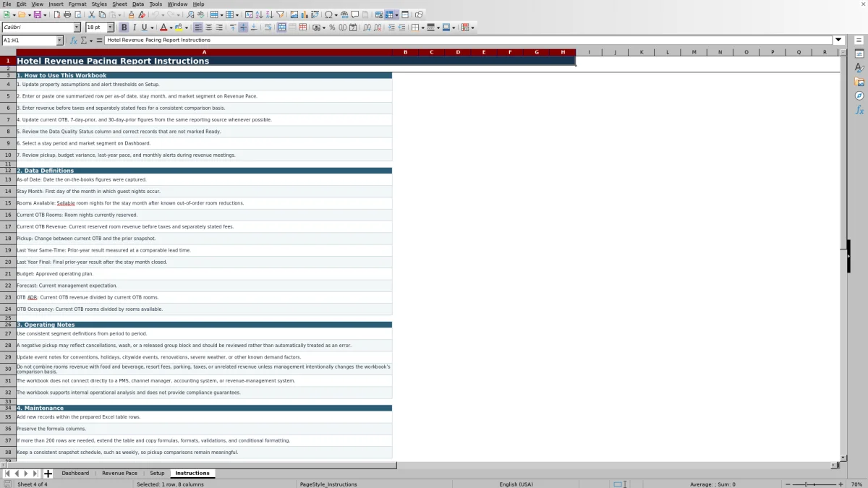This screenshot has width=868, height=488.
Task: Open the sidebar Functions fx icon
Action: click(859, 110)
